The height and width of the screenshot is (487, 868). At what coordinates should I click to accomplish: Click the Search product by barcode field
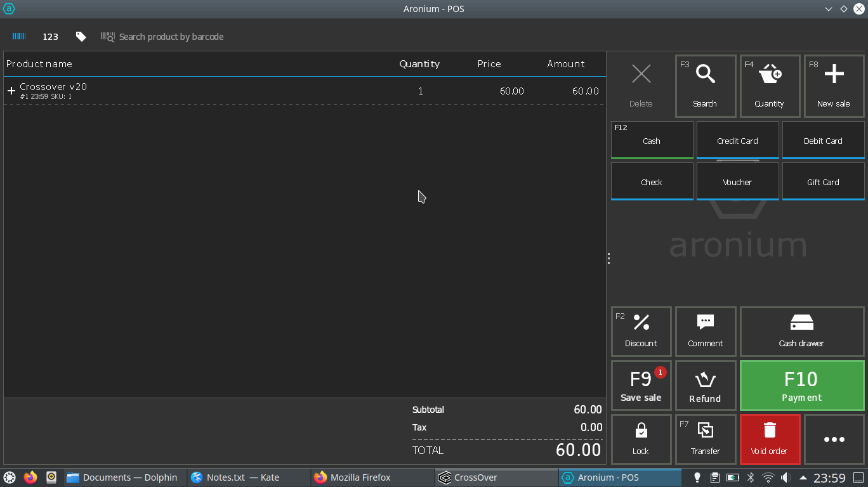coord(171,37)
